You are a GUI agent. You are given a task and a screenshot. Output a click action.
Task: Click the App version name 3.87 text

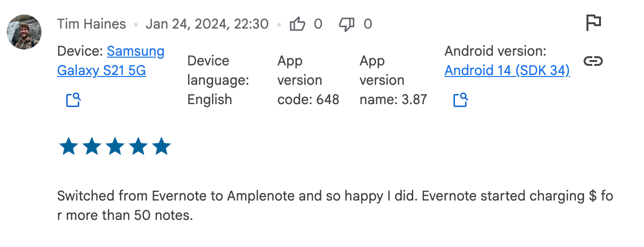click(x=394, y=80)
